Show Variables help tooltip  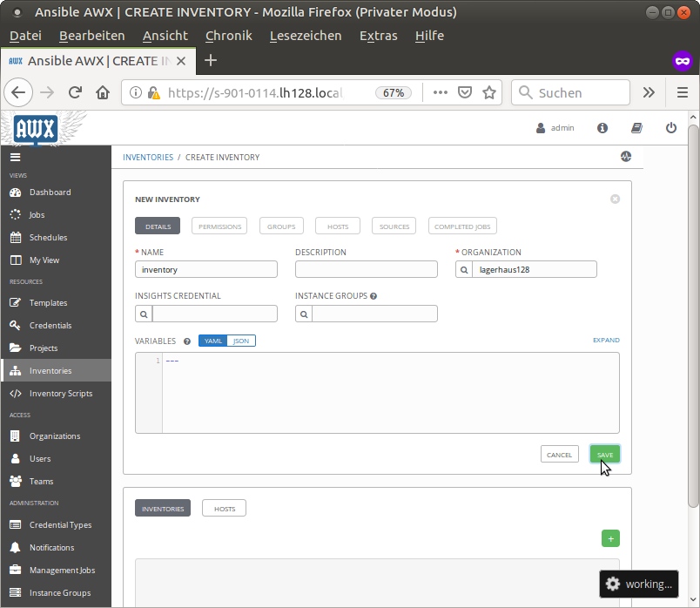click(187, 341)
